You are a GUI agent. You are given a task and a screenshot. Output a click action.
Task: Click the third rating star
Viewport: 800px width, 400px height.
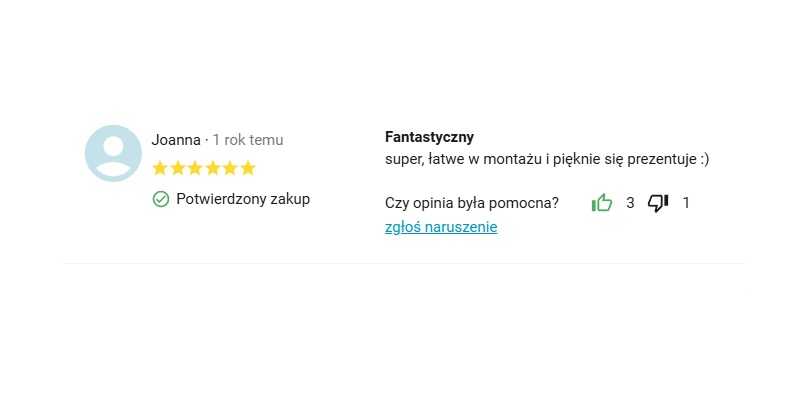coord(195,168)
